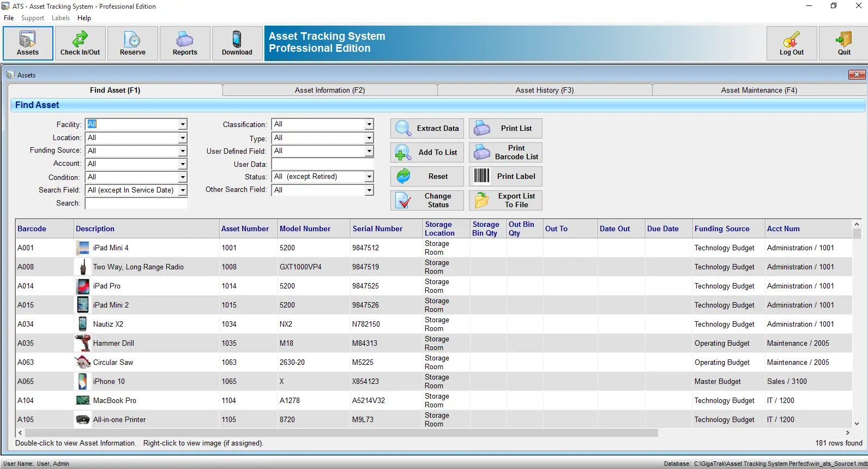Screen dimensions: 868x469
Task: Switch to Asset Information (F2) tab
Action: 330,90
